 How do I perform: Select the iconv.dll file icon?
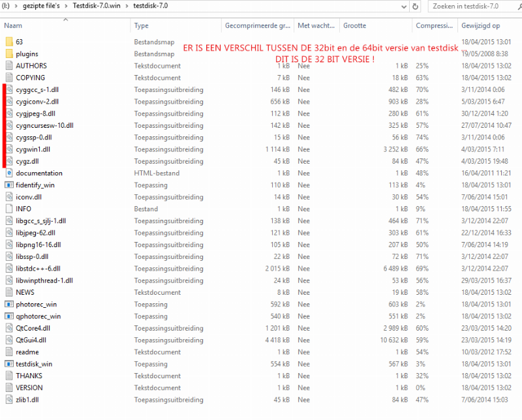(9, 197)
